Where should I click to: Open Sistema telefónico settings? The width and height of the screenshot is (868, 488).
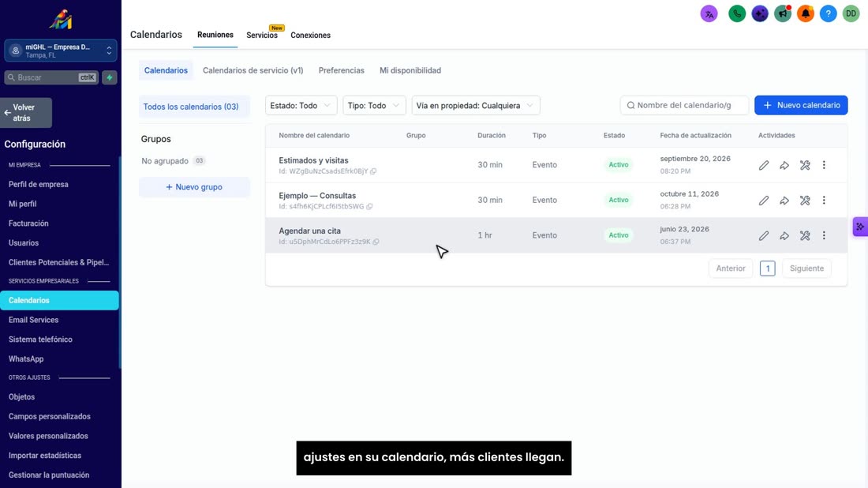click(x=40, y=339)
